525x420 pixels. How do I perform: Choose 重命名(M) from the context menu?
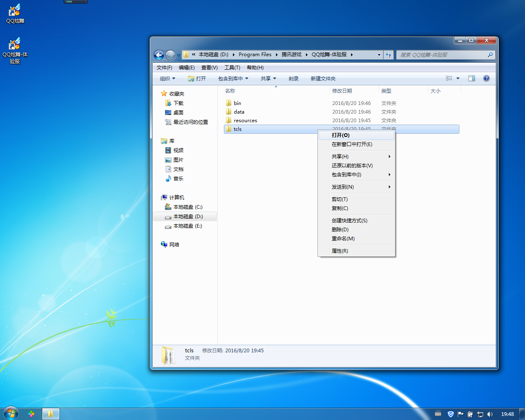point(356,239)
